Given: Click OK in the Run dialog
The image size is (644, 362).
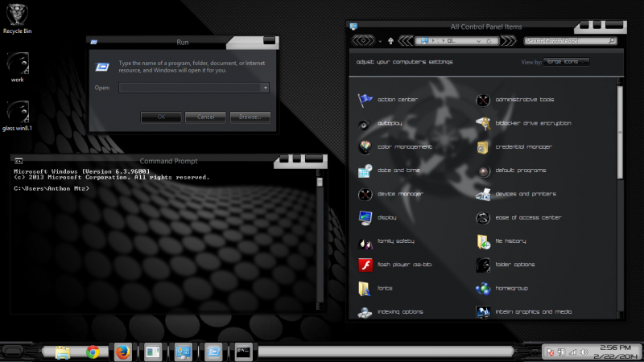Looking at the screenshot, I should click(161, 117).
